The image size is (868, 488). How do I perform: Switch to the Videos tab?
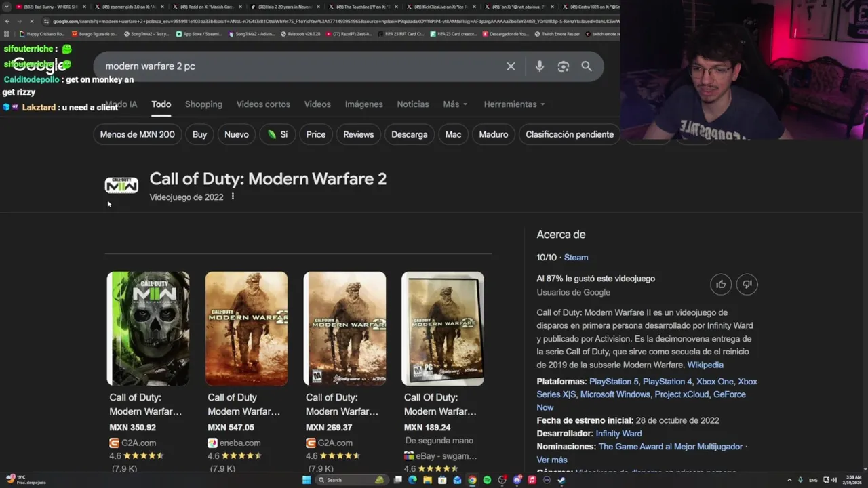(x=317, y=104)
